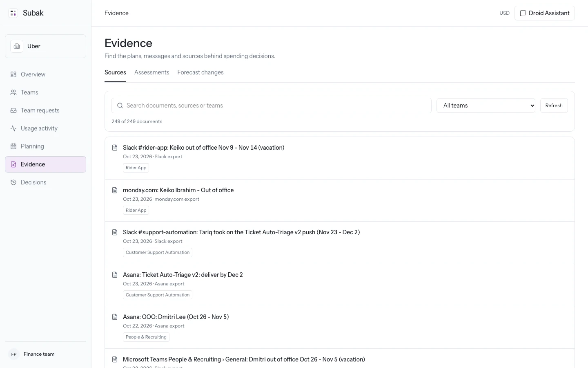This screenshot has width=588, height=368.
Task: Open the Droid Assistant
Action: [545, 13]
